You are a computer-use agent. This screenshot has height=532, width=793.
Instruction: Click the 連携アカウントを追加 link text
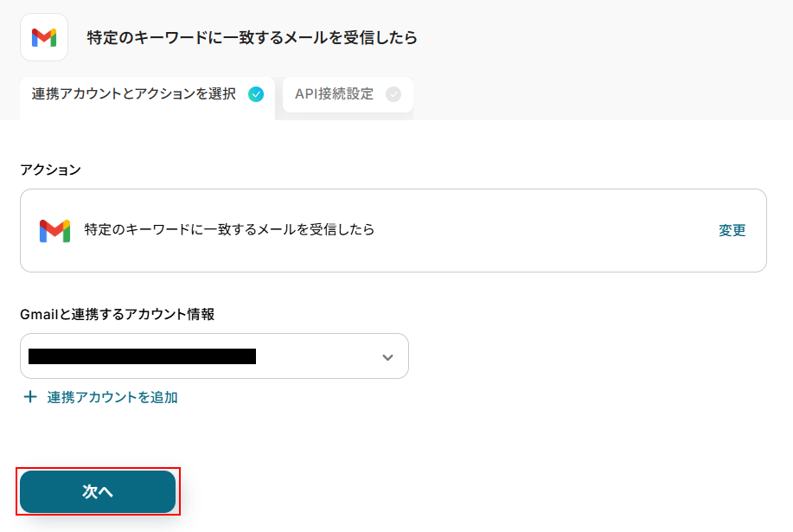coord(112,397)
